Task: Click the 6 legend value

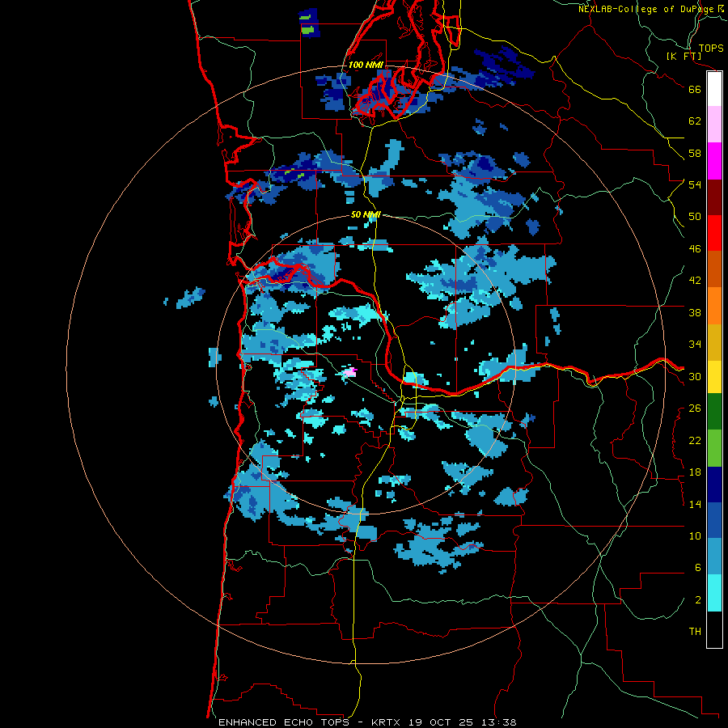Action: (697, 568)
